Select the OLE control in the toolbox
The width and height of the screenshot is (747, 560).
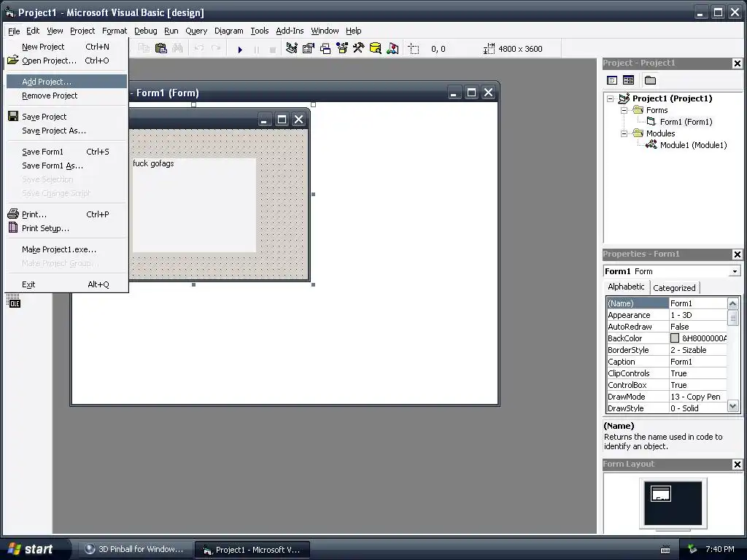(x=13, y=300)
